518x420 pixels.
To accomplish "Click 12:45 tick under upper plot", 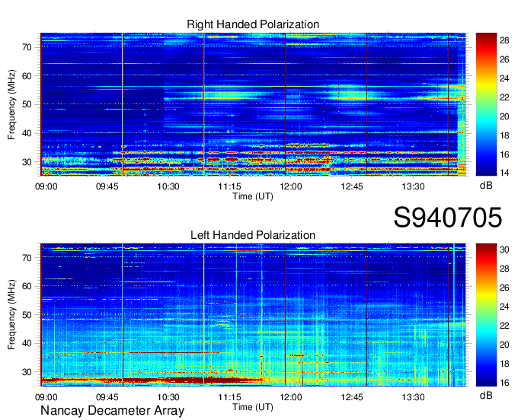I will coord(352,186).
